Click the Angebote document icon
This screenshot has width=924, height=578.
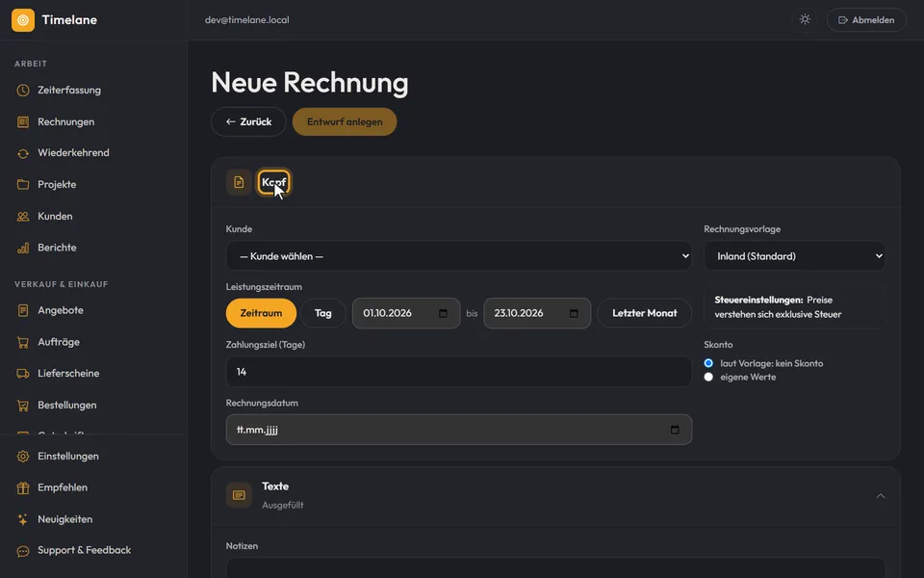(23, 310)
